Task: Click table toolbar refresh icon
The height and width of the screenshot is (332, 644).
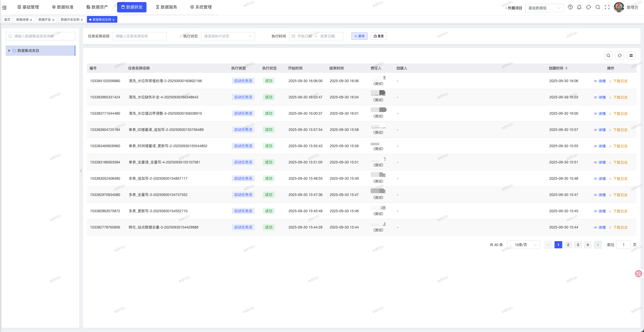Action: (620, 56)
